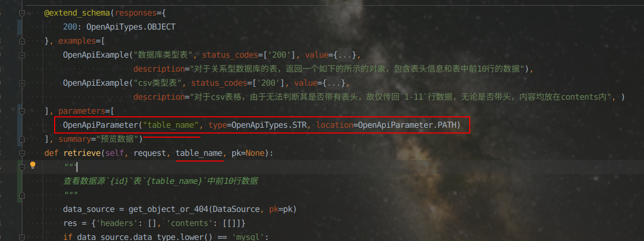644x241 pixels.
Task: Click the yellow light bulb quick-fix icon
Action: 32,166
